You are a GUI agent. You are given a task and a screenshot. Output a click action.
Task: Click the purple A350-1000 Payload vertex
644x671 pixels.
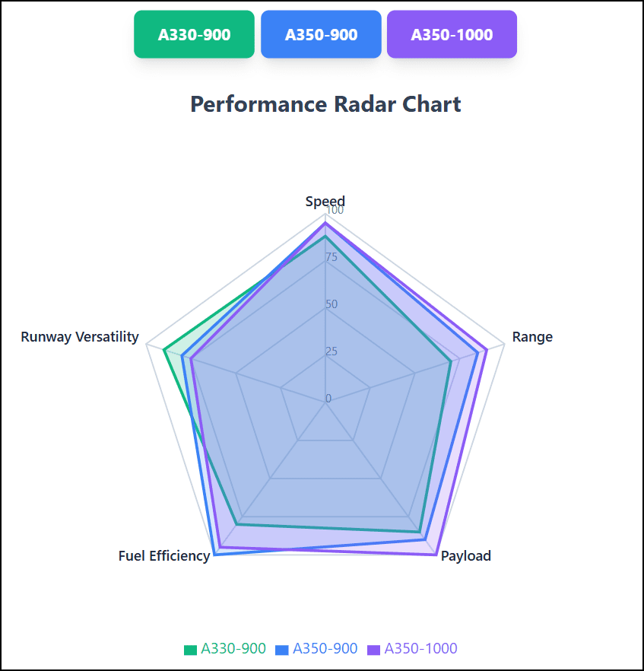436,554
